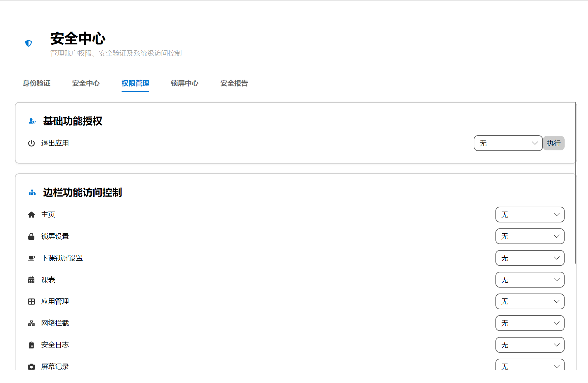Screen dimensions: 588x383
Task: Click the grid icon beside 应用管理
Action: pos(31,301)
